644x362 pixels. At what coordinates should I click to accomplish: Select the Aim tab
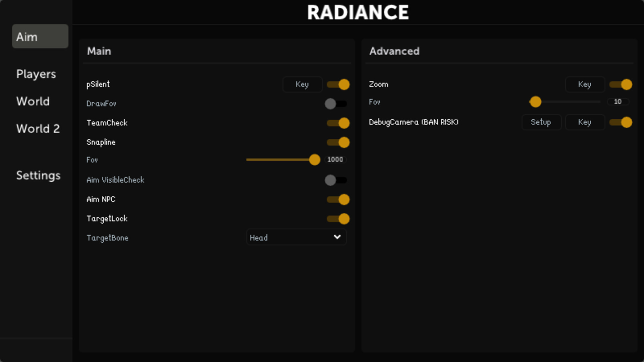27,37
